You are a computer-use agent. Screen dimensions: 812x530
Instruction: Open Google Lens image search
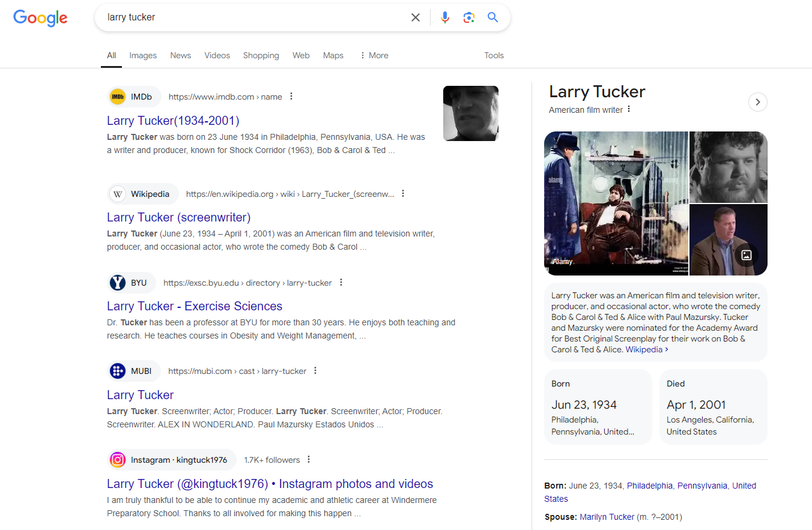(469, 17)
